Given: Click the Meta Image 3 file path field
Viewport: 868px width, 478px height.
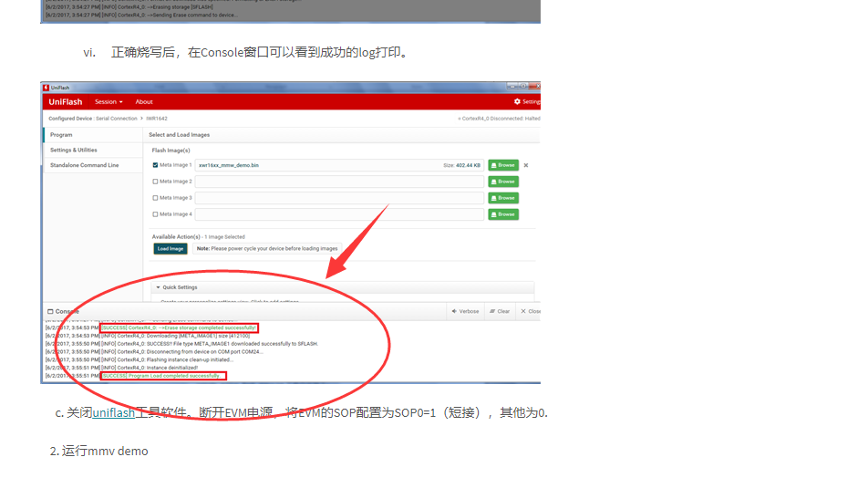Looking at the screenshot, I should 339,198.
